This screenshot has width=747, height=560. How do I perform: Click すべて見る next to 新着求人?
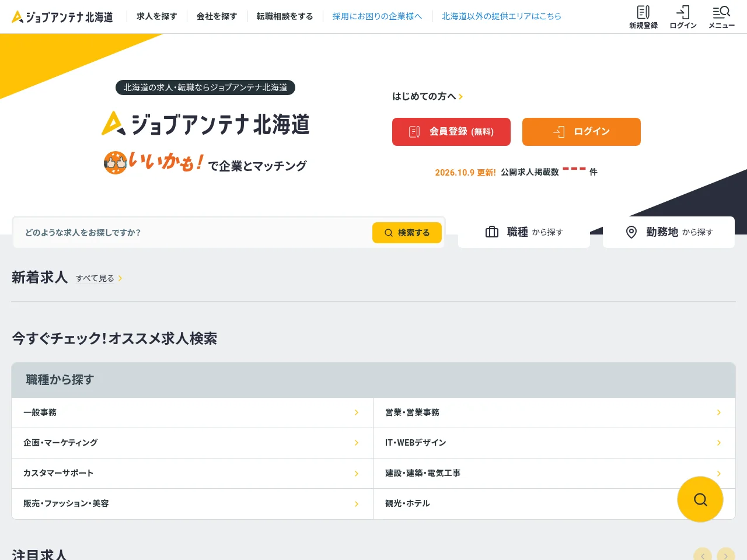tap(99, 278)
